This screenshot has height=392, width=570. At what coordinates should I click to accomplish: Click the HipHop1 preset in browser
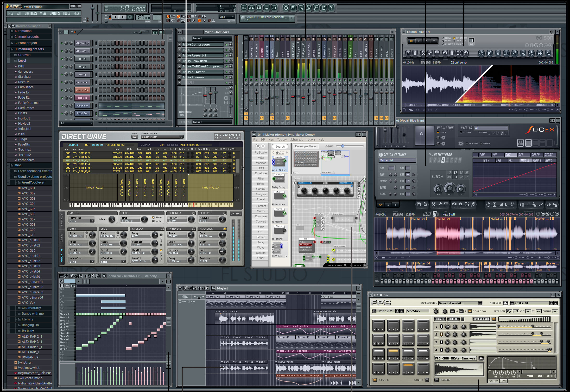click(24, 118)
